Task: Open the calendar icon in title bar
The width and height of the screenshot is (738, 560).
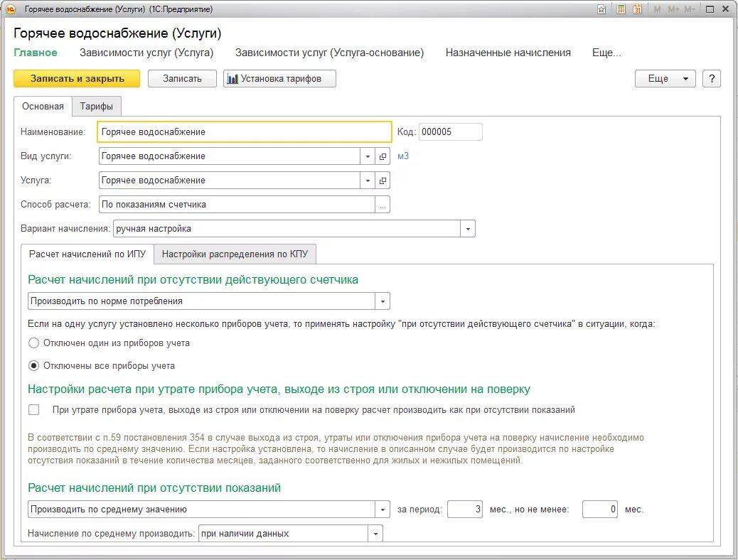Action: [x=637, y=9]
